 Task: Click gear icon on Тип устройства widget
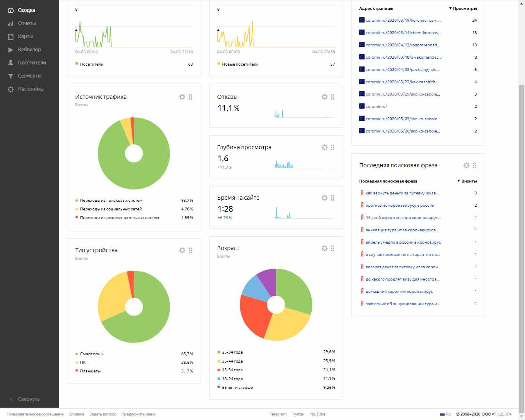coord(182,250)
